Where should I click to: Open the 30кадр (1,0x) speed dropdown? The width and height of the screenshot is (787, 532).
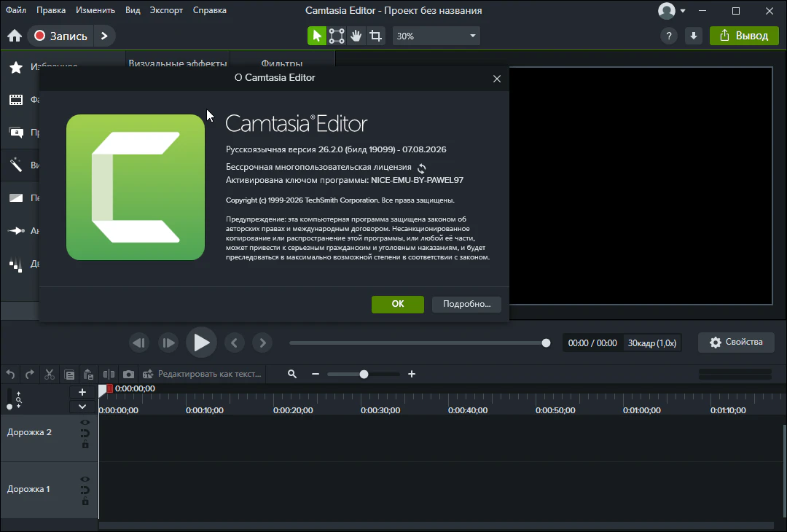652,343
